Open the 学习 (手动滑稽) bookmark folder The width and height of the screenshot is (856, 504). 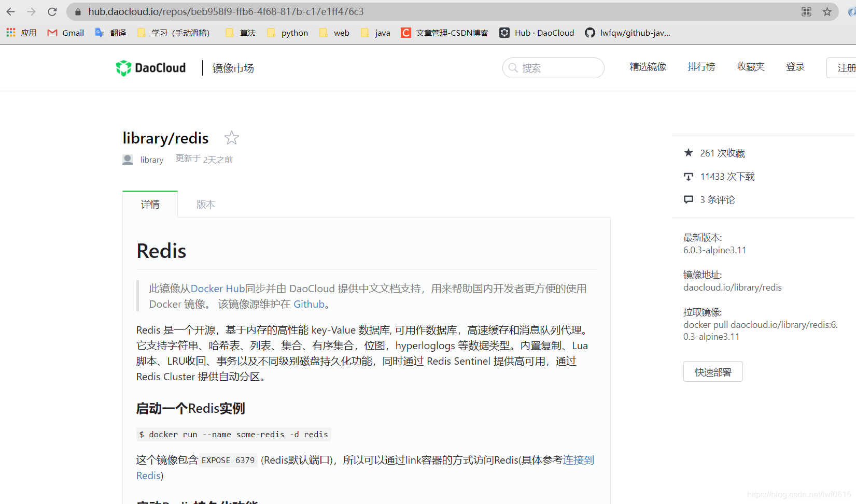tap(174, 33)
